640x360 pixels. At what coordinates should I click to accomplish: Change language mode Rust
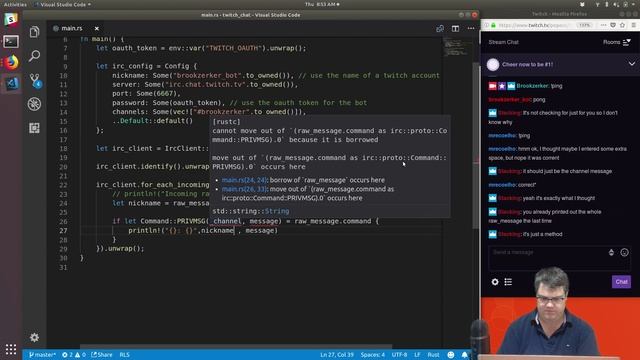pyautogui.click(x=433, y=355)
